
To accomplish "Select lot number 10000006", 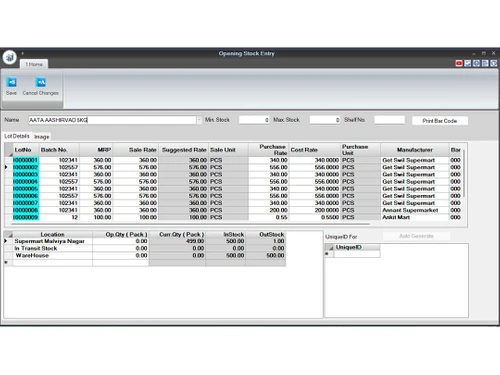I will click(26, 196).
